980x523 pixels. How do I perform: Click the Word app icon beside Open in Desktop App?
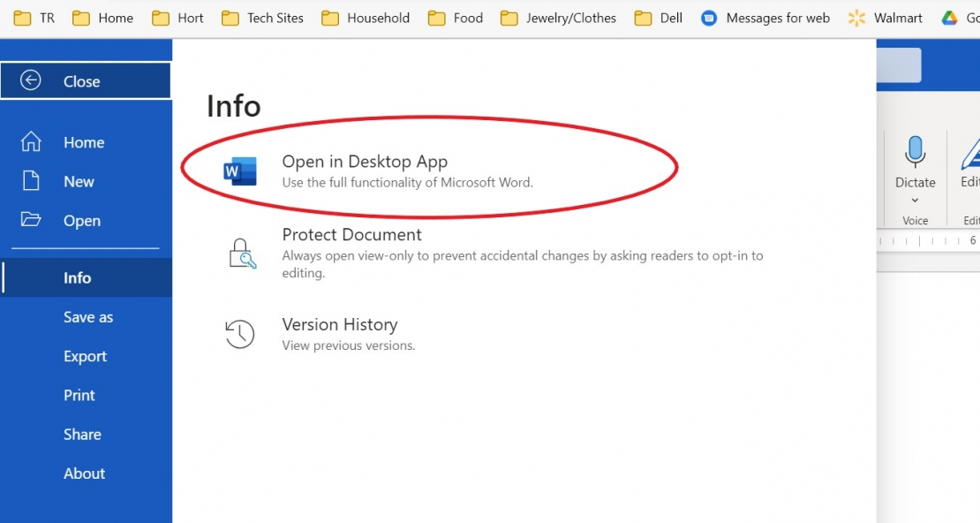pos(238,171)
